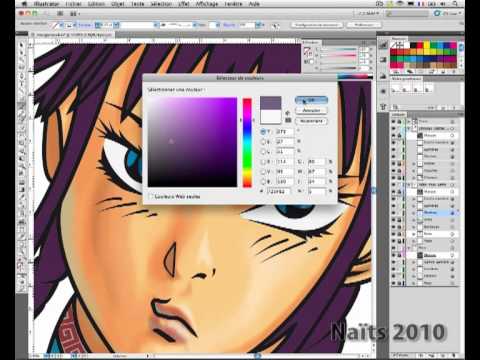Viewport: 480px width, 360px height.
Task: Click the out-of-gamut warning icon in dialog
Action: 288,113
